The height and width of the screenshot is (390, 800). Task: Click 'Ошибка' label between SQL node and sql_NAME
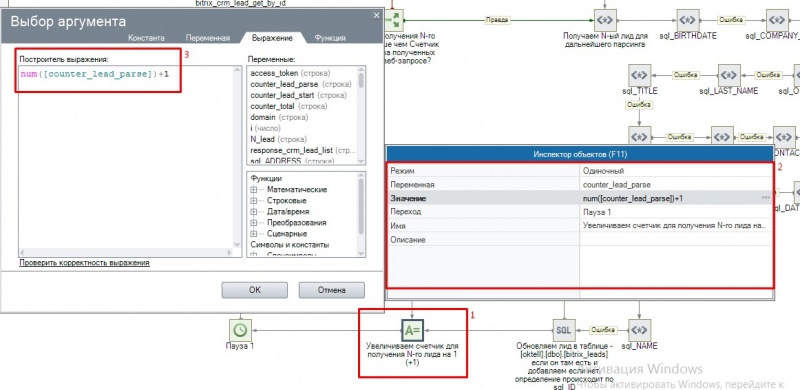click(603, 330)
